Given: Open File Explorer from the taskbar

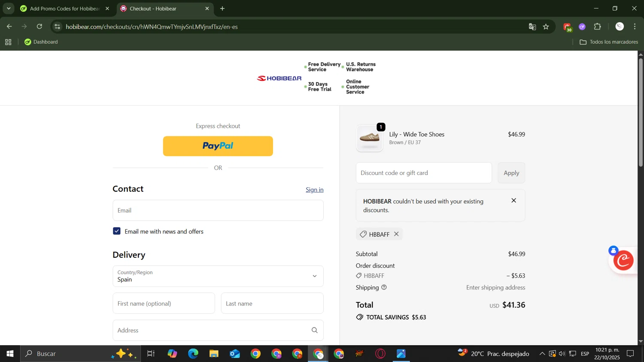Looking at the screenshot, I should [x=214, y=354].
